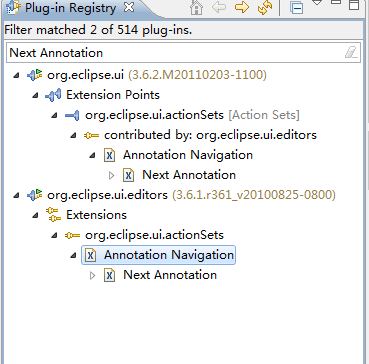The height and width of the screenshot is (364, 369).
Task: Clear the filter text with eraser icon
Action: point(351,52)
